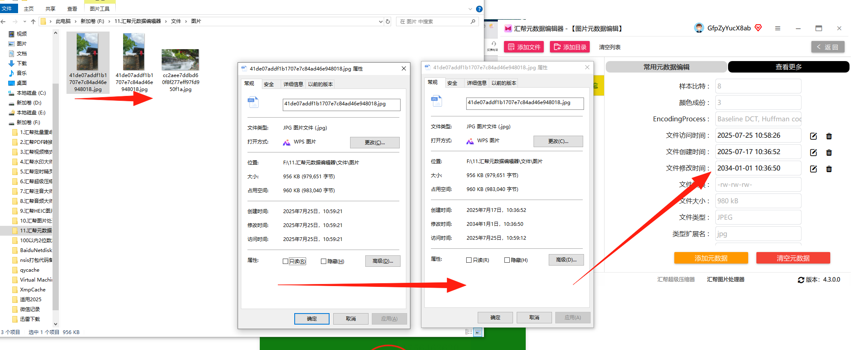
Task: Delete the 文件修改时间 value with trash icon
Action: click(829, 169)
